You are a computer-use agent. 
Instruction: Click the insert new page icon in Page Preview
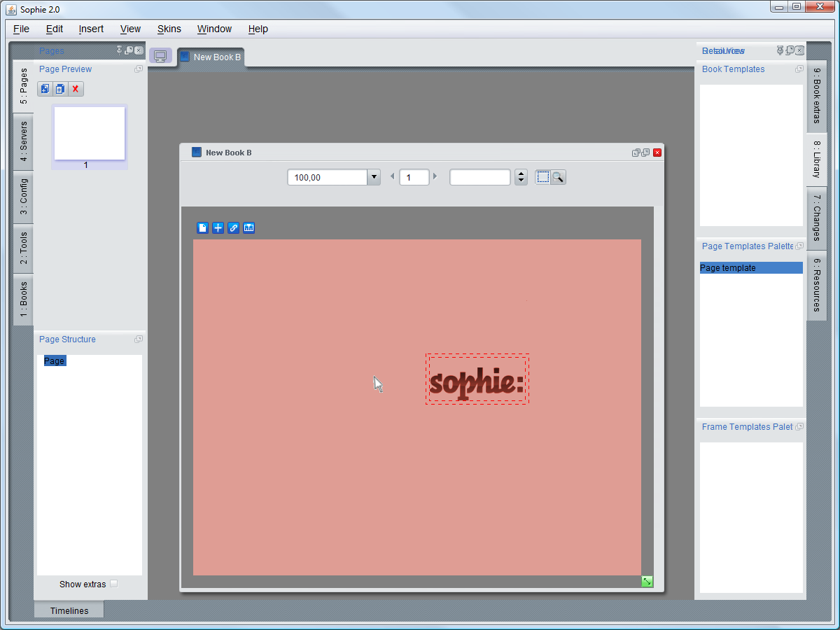45,89
